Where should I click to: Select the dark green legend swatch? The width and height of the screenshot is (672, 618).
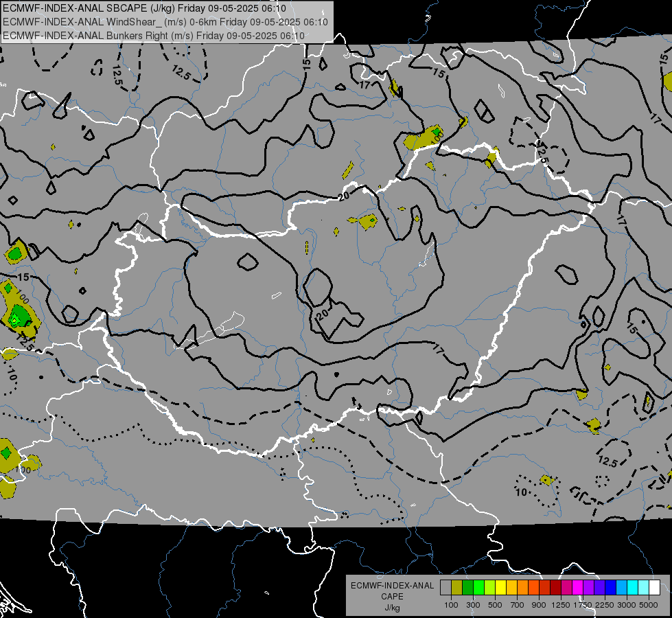[x=467, y=588]
